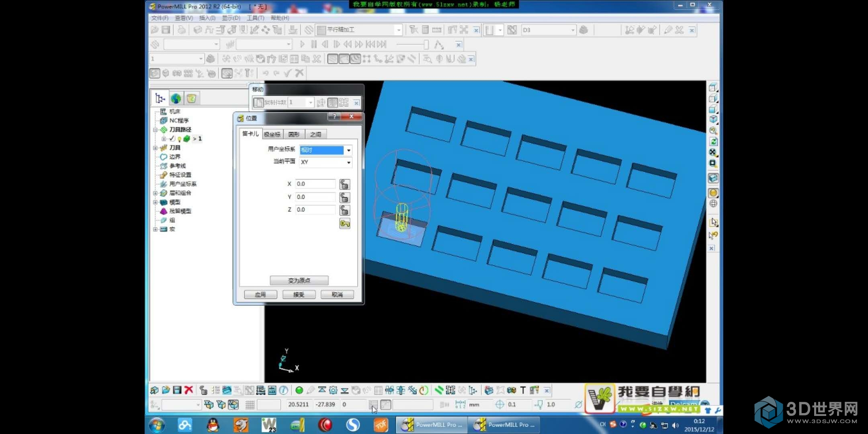Click green toolpath stripes icon bottom toolbar
The height and width of the screenshot is (434, 868).
[439, 390]
